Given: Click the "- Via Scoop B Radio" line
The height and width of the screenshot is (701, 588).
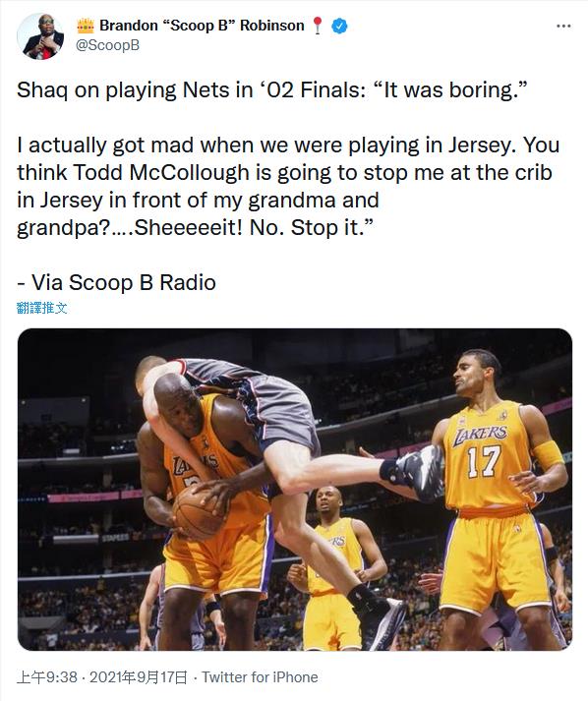Looking at the screenshot, I should click(116, 282).
